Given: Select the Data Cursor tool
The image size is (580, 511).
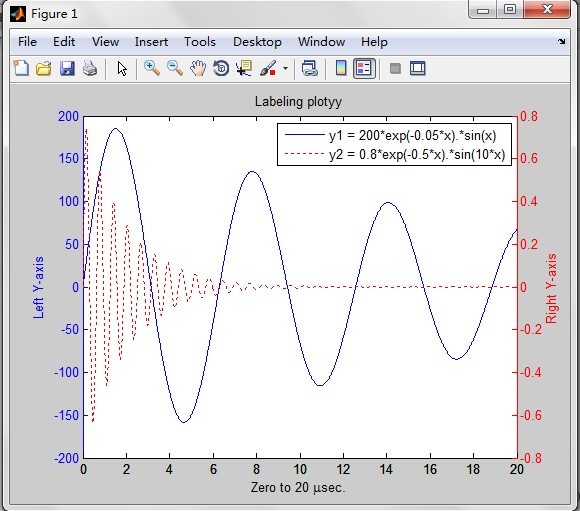Looking at the screenshot, I should click(x=244, y=68).
